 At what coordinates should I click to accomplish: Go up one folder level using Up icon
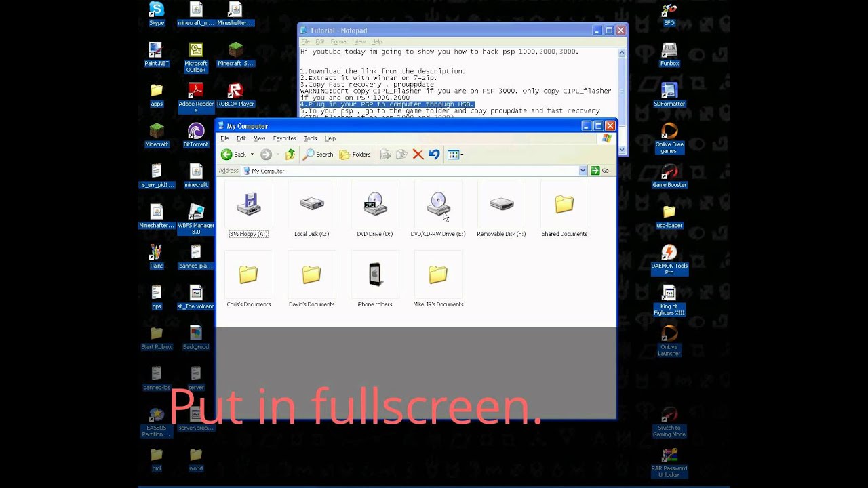pos(290,155)
